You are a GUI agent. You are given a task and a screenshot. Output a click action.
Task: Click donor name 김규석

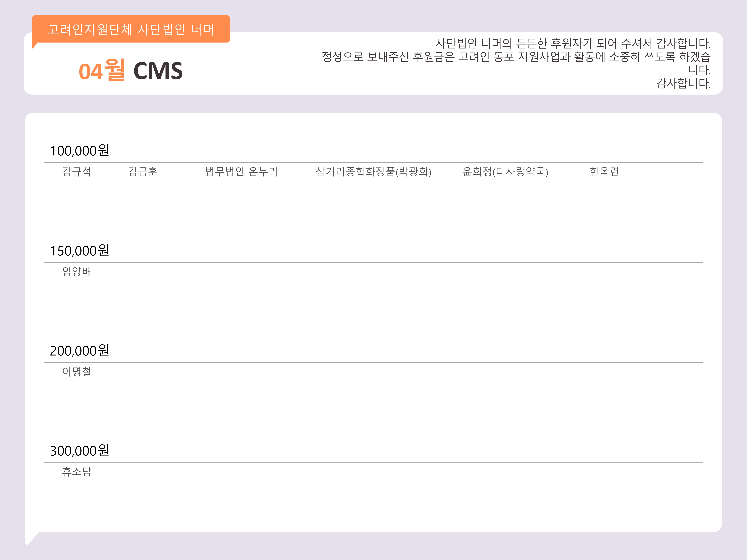(77, 172)
